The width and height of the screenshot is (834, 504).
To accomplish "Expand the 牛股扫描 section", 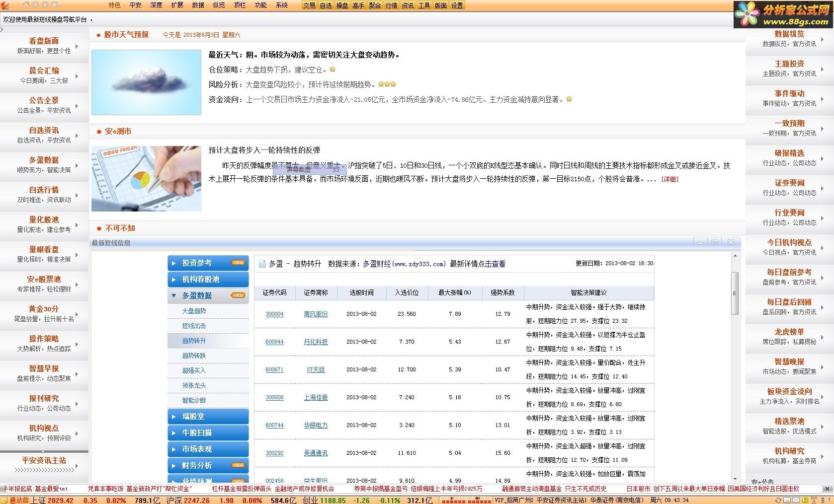I will [x=208, y=432].
